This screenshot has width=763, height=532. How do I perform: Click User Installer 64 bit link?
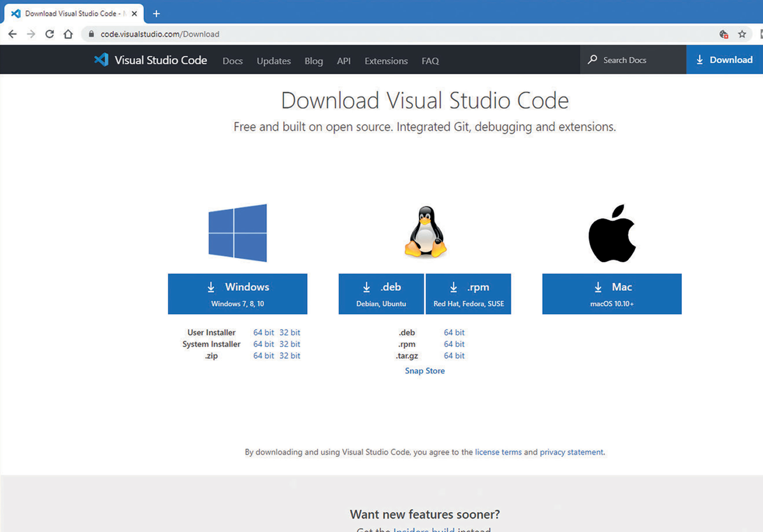[x=263, y=332]
